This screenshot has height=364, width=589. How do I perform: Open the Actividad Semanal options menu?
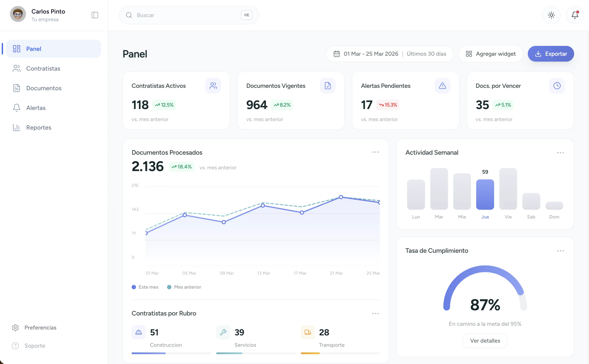tap(561, 153)
